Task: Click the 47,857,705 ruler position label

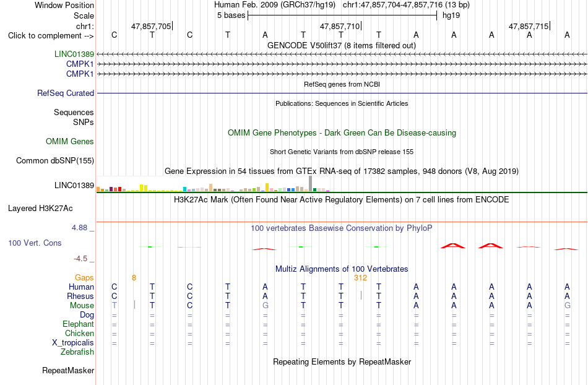Action: (x=151, y=26)
